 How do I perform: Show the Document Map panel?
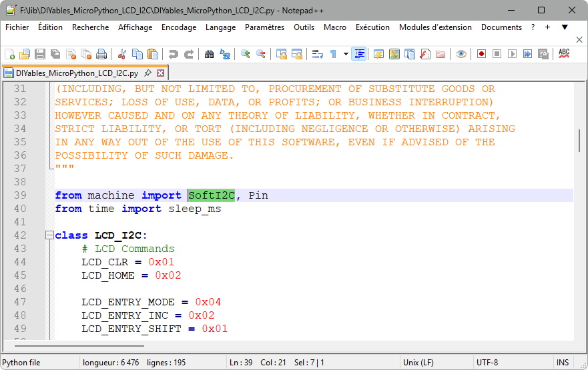(394, 54)
